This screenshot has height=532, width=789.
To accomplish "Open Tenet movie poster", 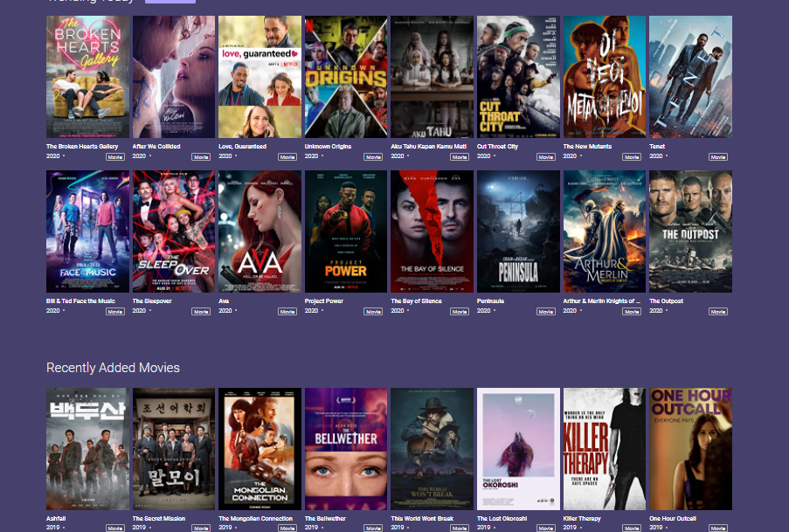I will coord(690,77).
